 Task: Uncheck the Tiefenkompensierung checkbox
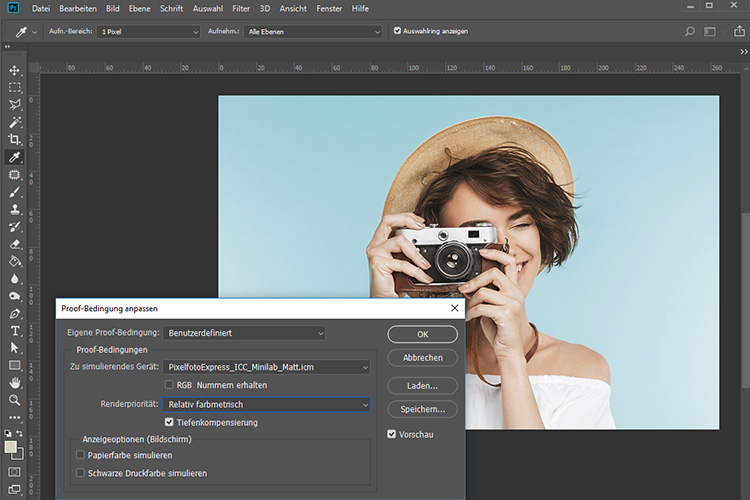coord(169,422)
